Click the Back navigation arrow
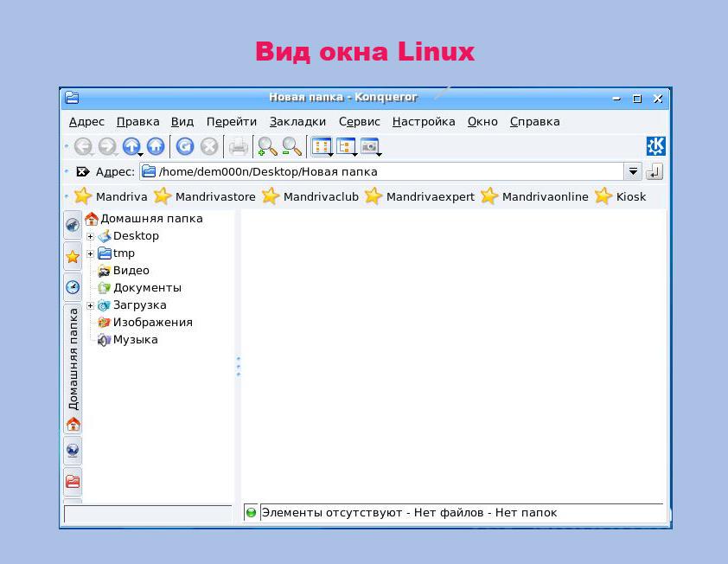 click(x=83, y=147)
